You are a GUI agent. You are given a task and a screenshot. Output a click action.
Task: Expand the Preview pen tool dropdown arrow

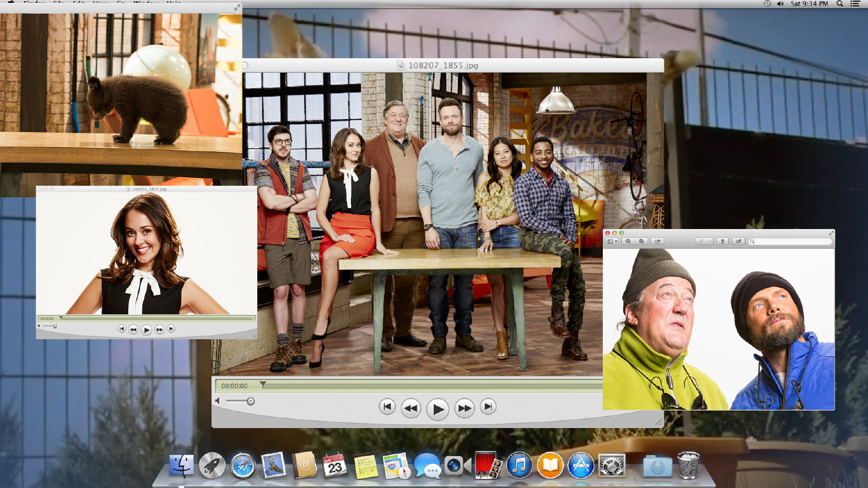[x=710, y=241]
